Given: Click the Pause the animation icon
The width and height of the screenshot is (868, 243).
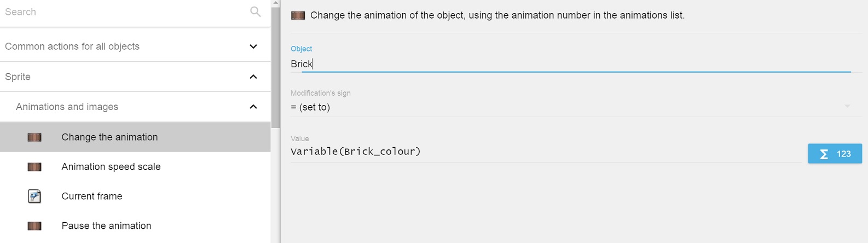Looking at the screenshot, I should point(34,226).
